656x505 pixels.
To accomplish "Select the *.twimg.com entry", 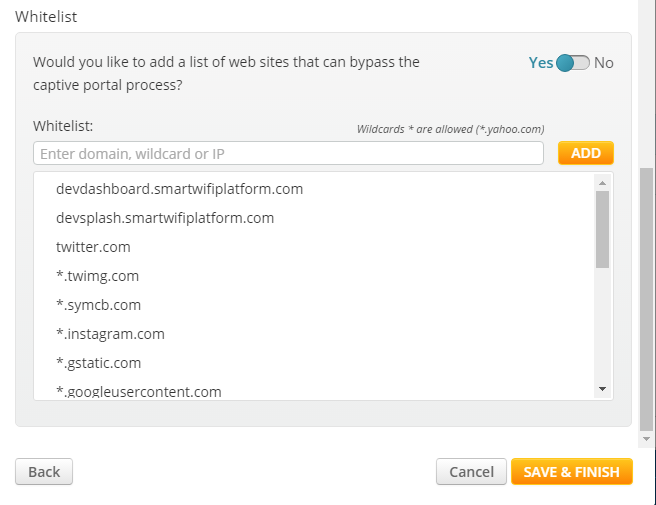I will (x=97, y=276).
